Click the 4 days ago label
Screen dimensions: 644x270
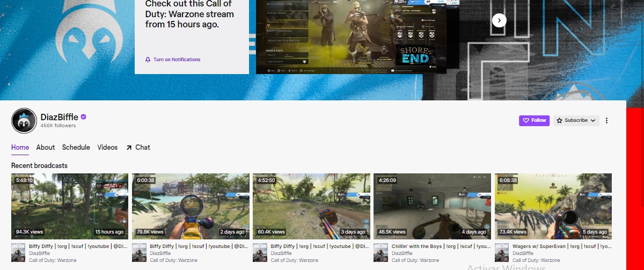point(474,232)
